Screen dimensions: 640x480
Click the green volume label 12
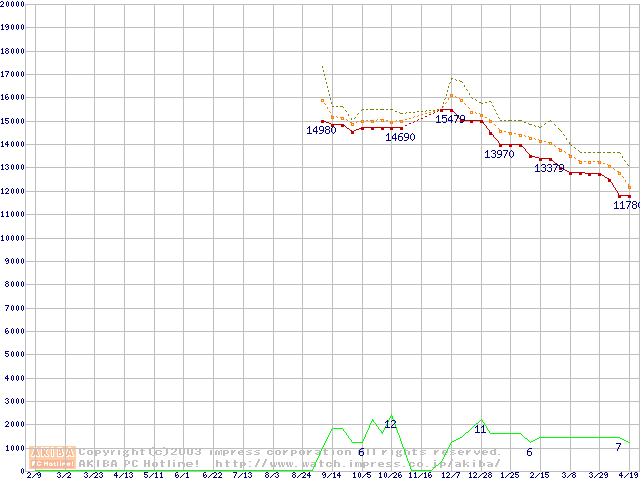(x=391, y=424)
